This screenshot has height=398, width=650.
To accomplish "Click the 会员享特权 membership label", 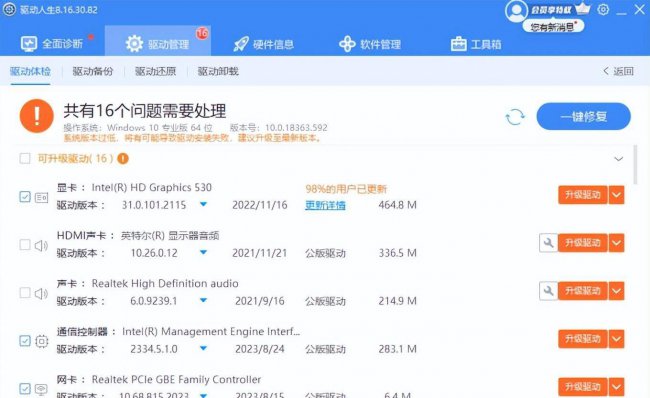I will tap(551, 10).
